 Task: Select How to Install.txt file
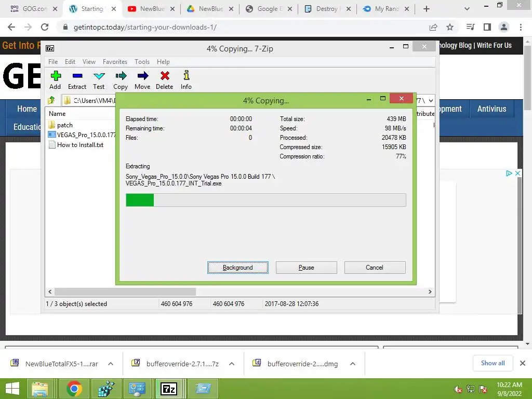[x=76, y=145]
